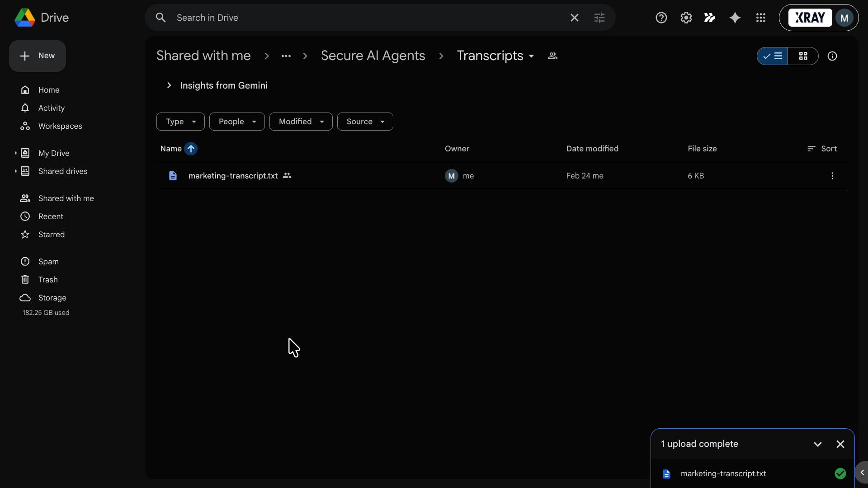Click the Drive logo icon
868x488 pixels.
click(25, 17)
